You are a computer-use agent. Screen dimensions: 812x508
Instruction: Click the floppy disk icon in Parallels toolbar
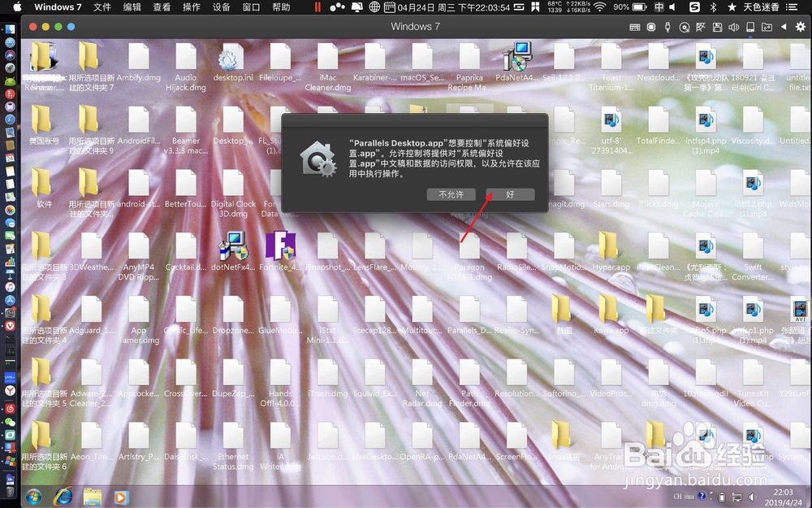tap(717, 27)
